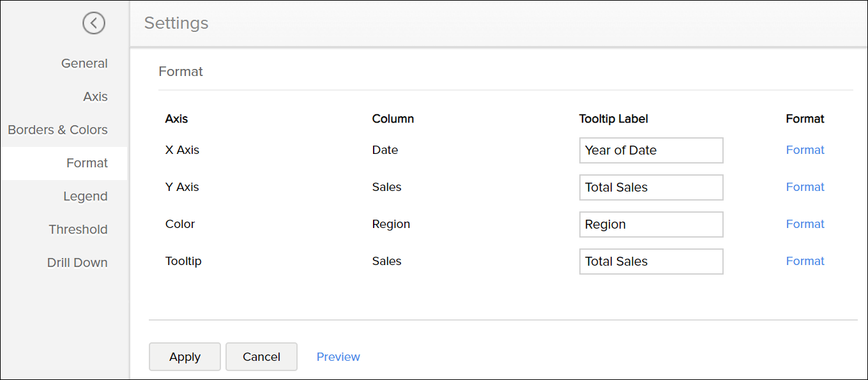Click the back arrow at top of sidebar
868x380 pixels.
pyautogui.click(x=94, y=24)
